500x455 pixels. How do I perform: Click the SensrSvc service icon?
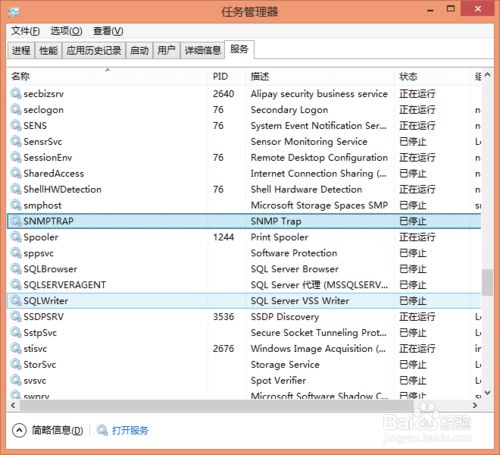pyautogui.click(x=15, y=142)
